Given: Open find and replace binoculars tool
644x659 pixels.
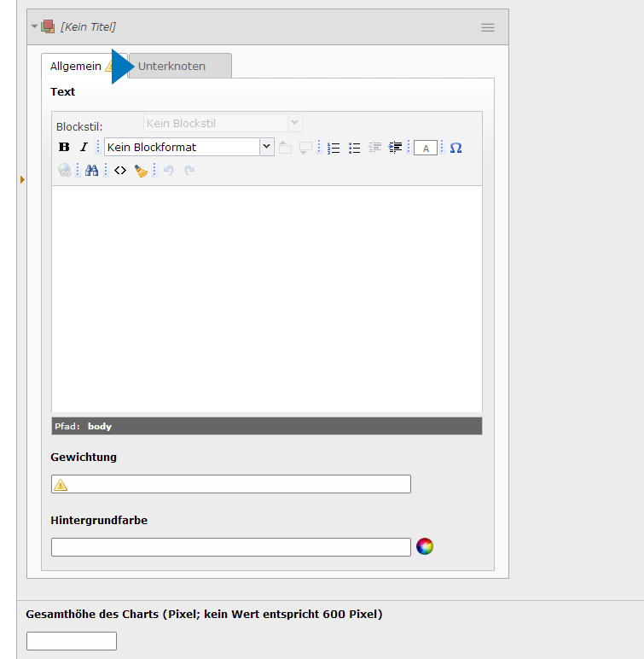Looking at the screenshot, I should pyautogui.click(x=91, y=171).
